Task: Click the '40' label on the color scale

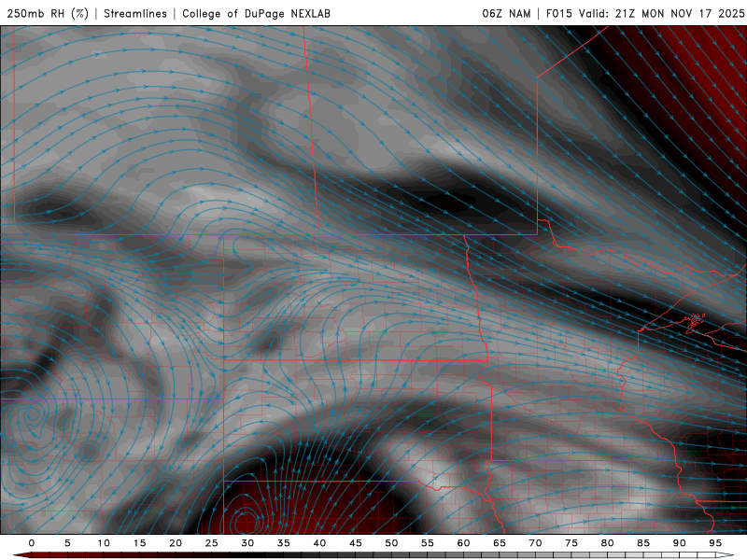Action: [319, 543]
